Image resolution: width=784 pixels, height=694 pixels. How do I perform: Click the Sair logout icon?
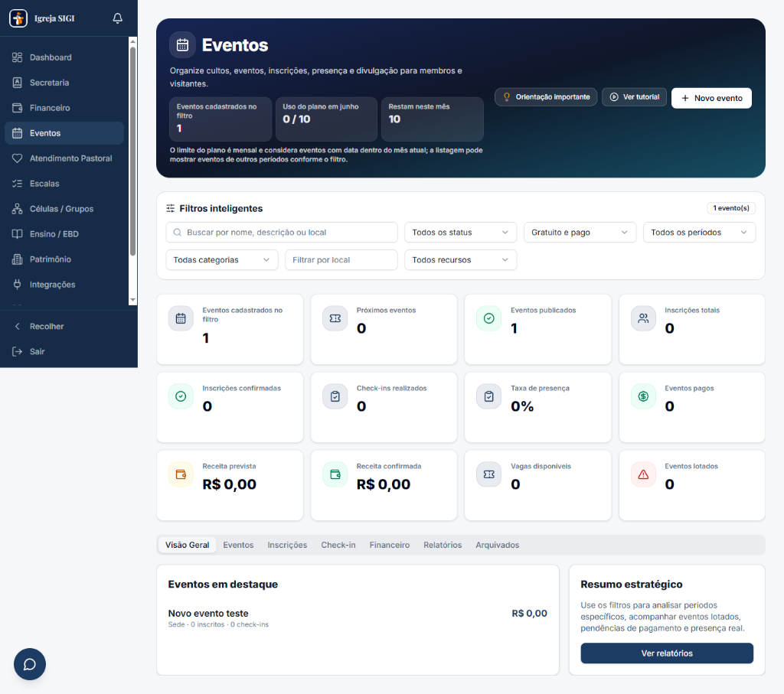(x=17, y=351)
